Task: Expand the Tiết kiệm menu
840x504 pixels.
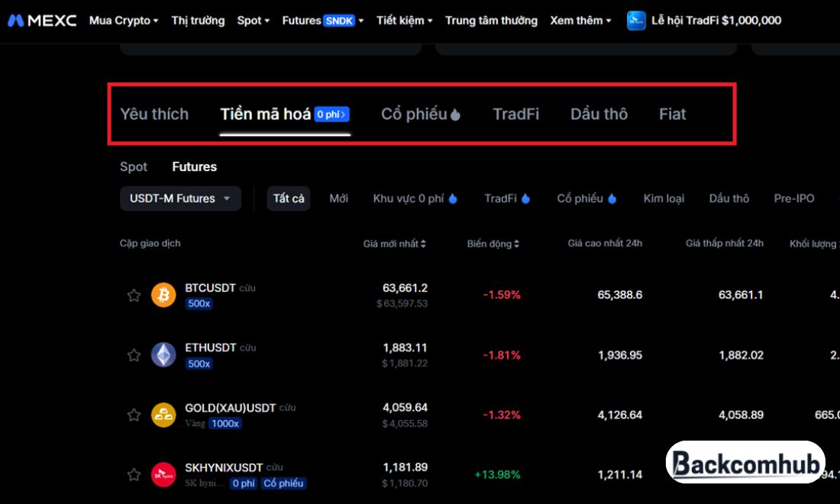Action: tap(405, 21)
